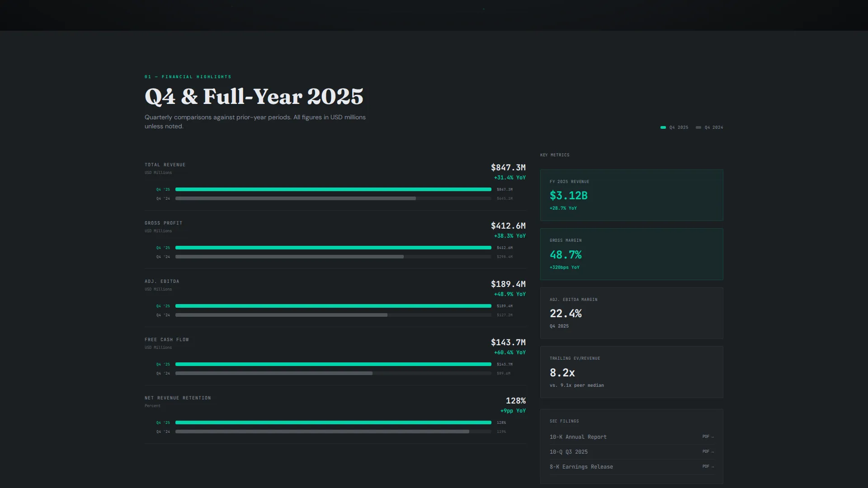Image resolution: width=868 pixels, height=488 pixels.
Task: Click the green Q4 2025 legend swatch
Action: (663, 127)
